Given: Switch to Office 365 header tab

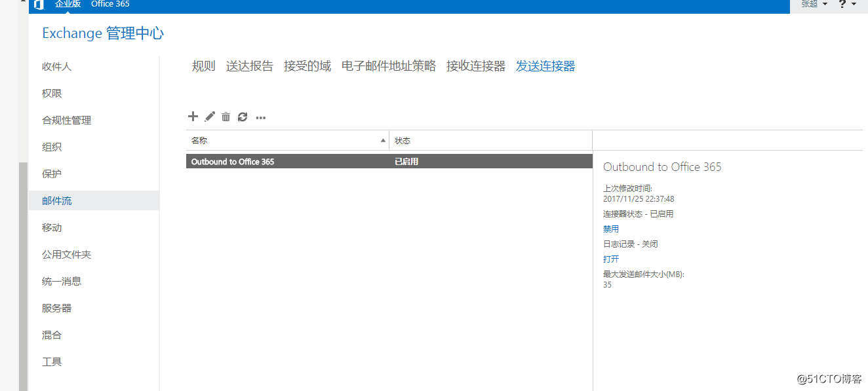Looking at the screenshot, I should [x=110, y=4].
